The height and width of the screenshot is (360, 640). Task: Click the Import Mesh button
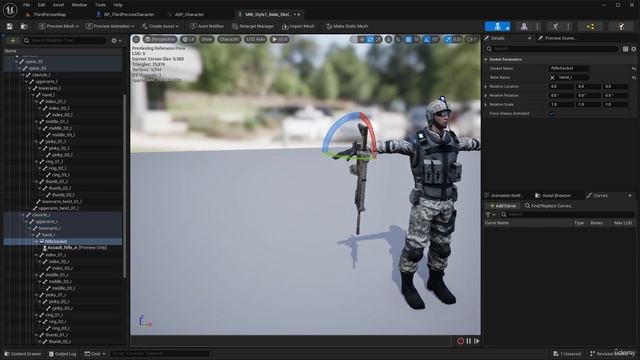click(x=298, y=26)
